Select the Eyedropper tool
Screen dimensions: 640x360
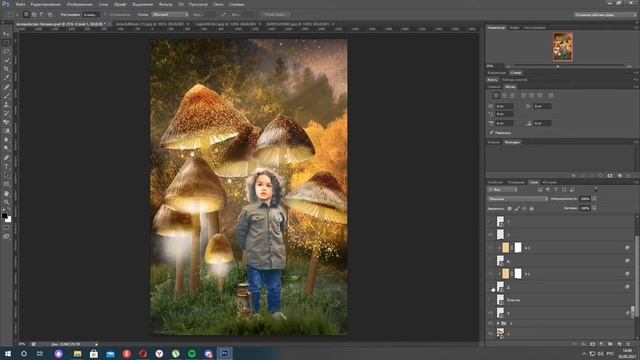(x=6, y=78)
